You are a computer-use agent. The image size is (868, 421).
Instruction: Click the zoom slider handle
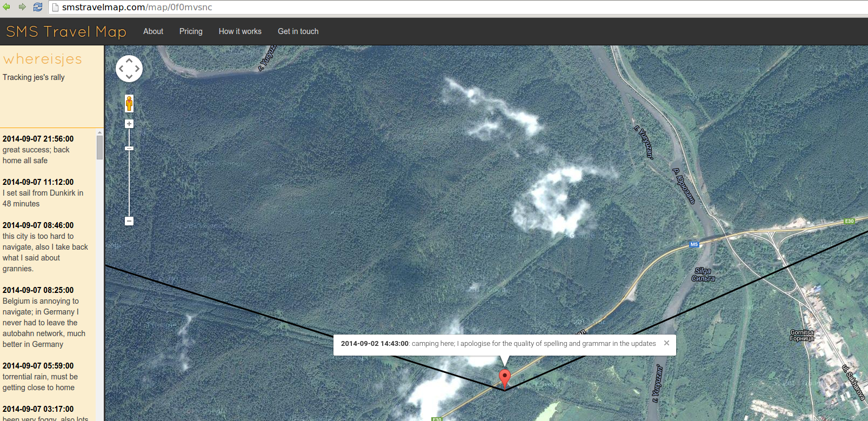point(129,148)
